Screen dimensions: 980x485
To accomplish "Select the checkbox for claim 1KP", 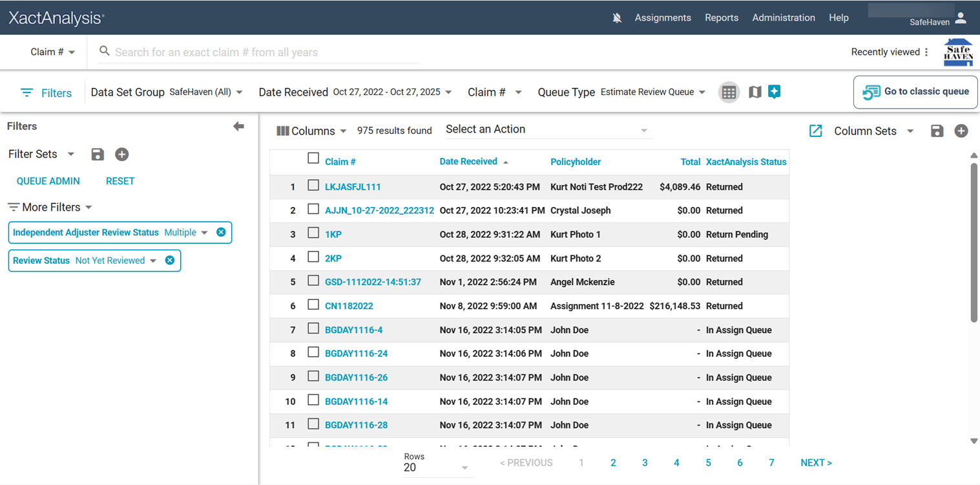I will pyautogui.click(x=313, y=233).
